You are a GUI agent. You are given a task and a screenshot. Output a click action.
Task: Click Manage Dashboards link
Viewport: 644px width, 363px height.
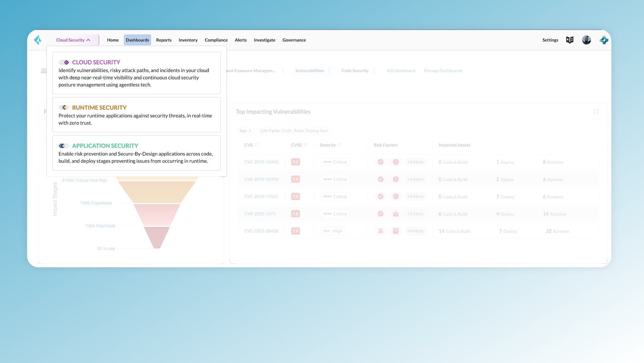click(443, 71)
